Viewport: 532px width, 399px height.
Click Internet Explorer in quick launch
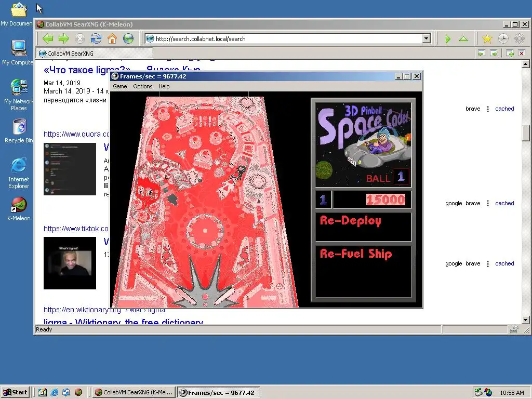[54, 392]
